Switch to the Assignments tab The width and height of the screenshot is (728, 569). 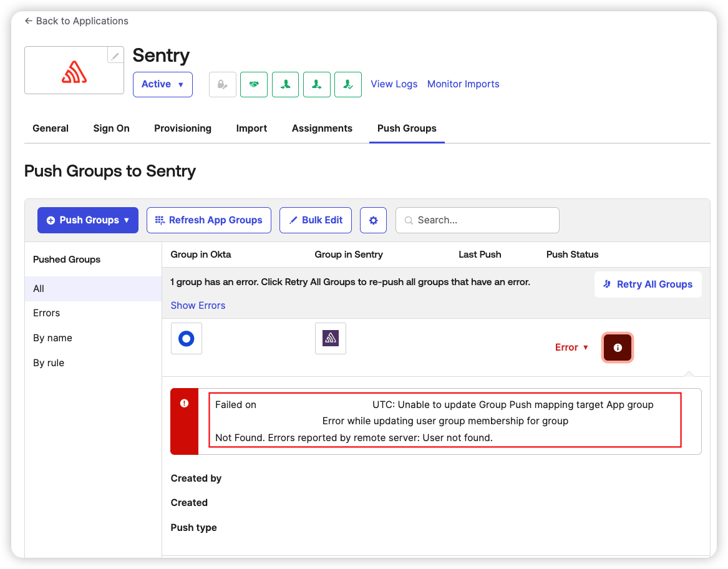tap(323, 128)
